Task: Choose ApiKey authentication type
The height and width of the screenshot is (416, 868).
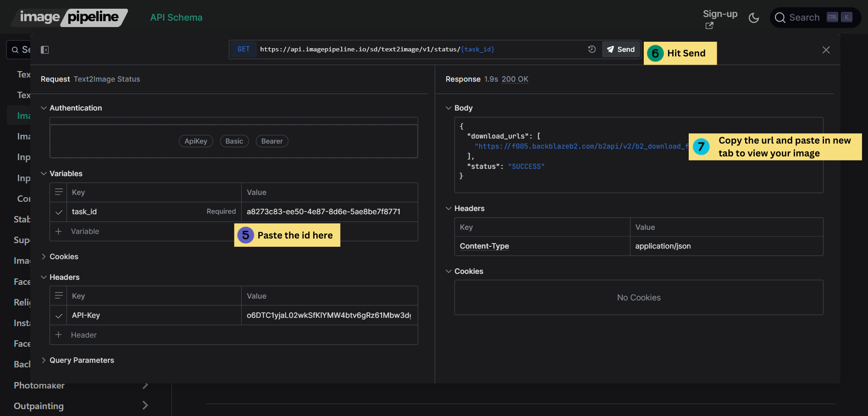Action: point(196,141)
